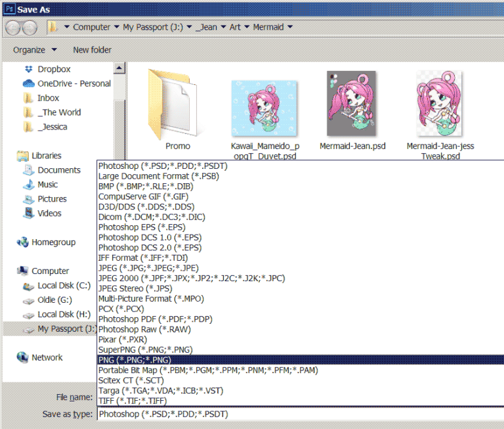Choose JPEG 2000 format option
504x429 pixels.
point(300,279)
